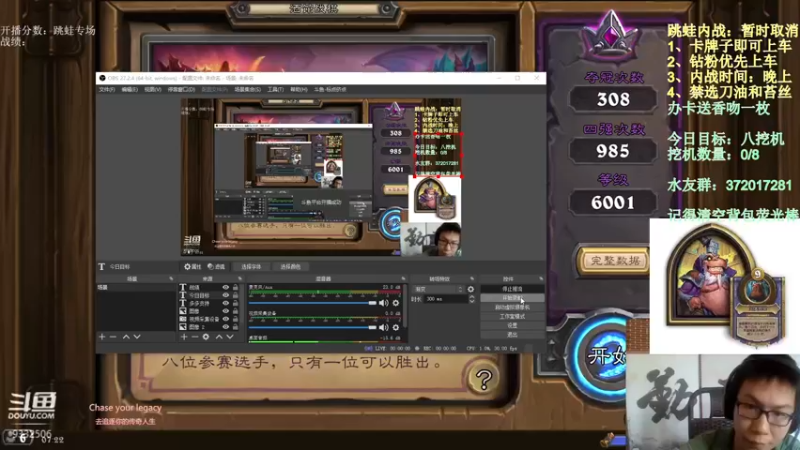
Task: Toggle visibility of third text source
Action: click(226, 303)
